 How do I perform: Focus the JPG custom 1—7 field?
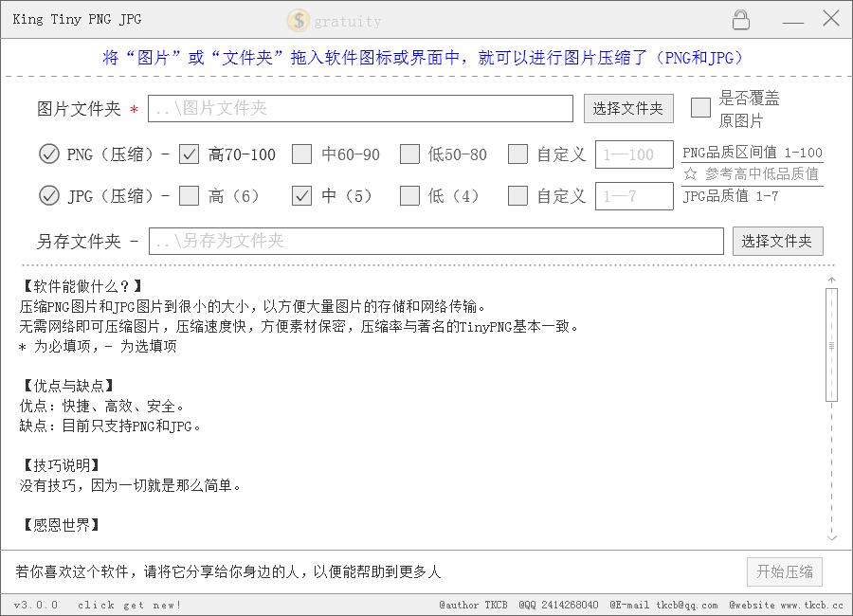[x=634, y=196]
